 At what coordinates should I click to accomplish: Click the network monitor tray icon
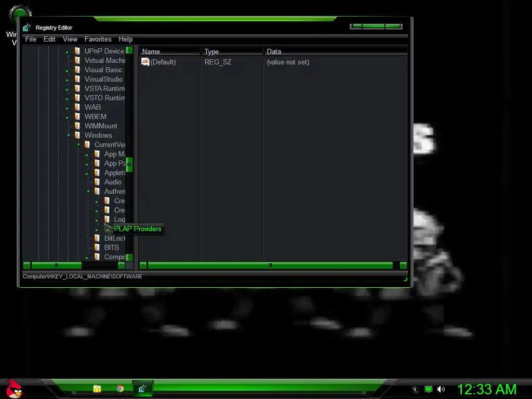[x=429, y=389]
